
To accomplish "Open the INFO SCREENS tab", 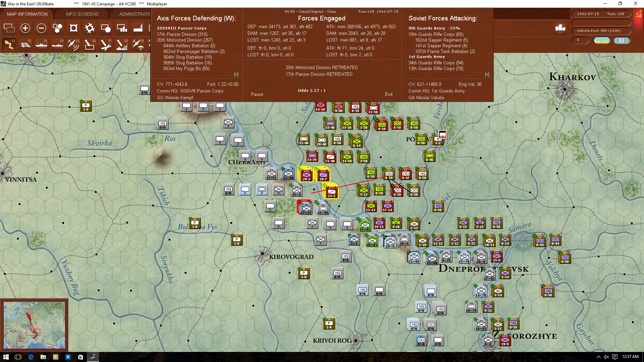I will click(82, 14).
